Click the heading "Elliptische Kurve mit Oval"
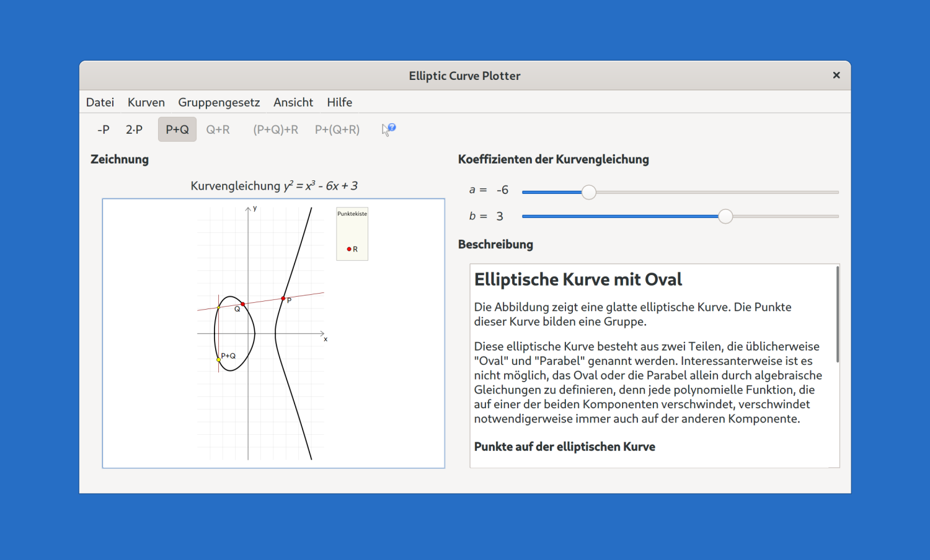The height and width of the screenshot is (560, 930). (578, 279)
